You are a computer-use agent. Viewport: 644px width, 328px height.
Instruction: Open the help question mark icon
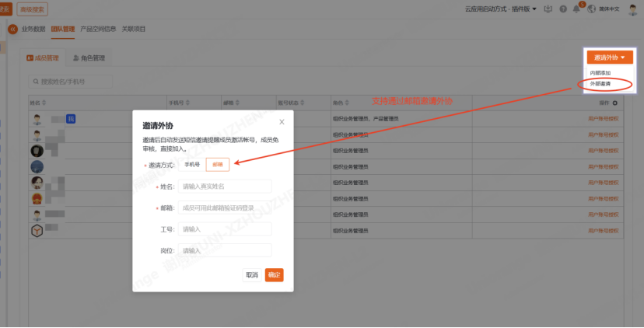click(563, 9)
